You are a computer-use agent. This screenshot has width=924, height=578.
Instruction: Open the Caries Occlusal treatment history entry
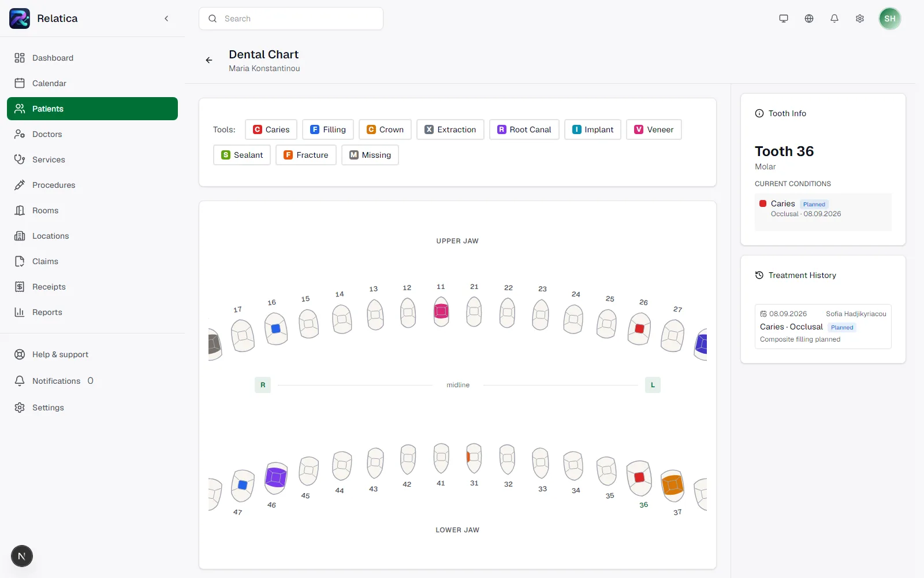point(823,327)
